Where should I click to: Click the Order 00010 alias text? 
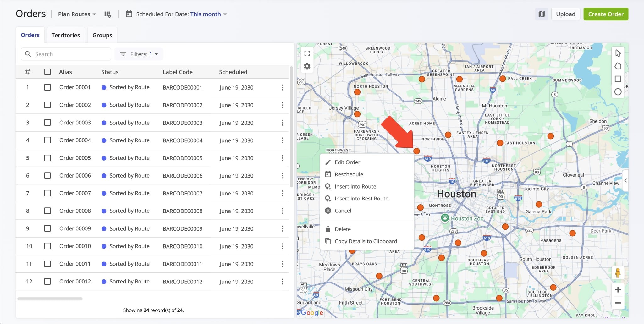(75, 246)
